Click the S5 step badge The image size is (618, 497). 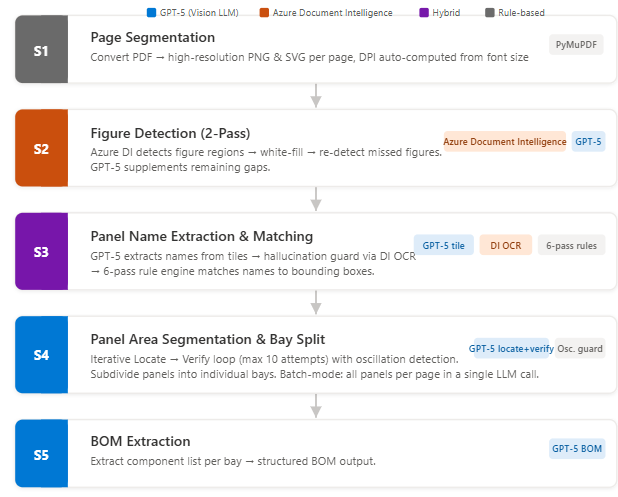[x=41, y=455]
